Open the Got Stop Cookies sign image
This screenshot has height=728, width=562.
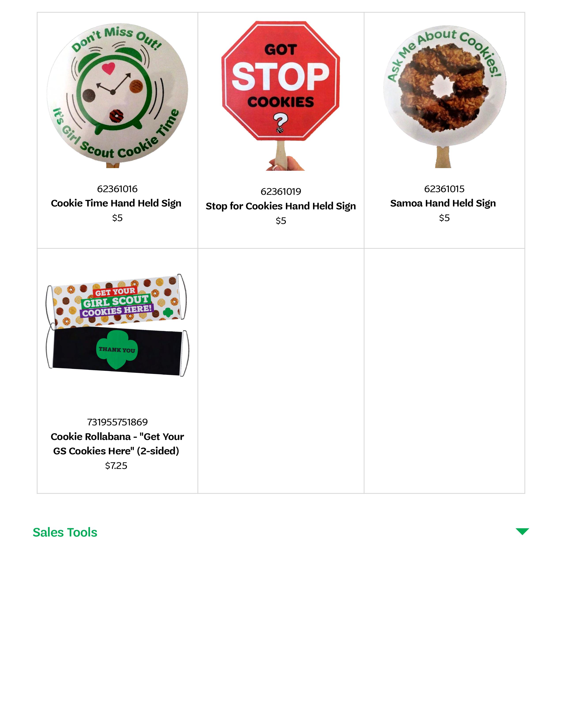pyautogui.click(x=281, y=95)
